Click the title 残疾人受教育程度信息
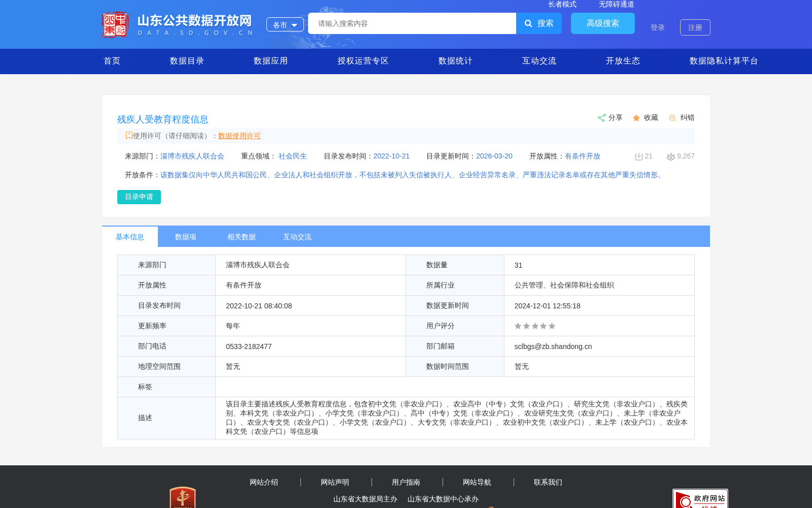The width and height of the screenshot is (812, 508). 163,119
